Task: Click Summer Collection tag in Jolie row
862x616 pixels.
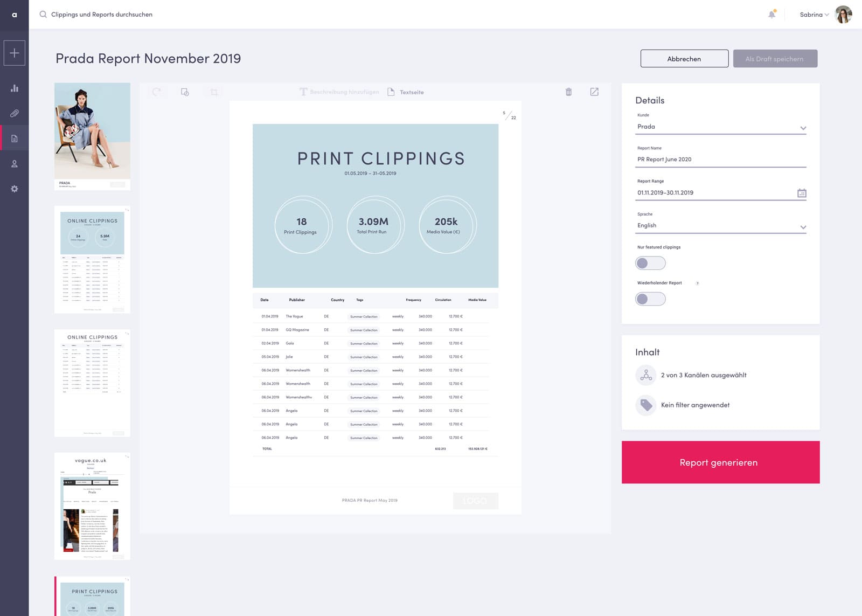Action: 364,357
